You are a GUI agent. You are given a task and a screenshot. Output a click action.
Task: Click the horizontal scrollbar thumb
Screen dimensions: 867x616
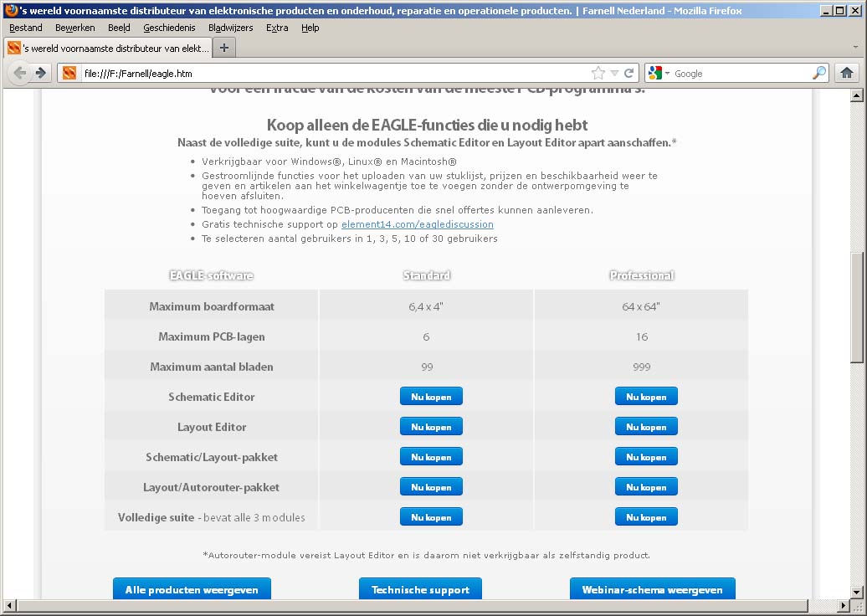point(412,605)
